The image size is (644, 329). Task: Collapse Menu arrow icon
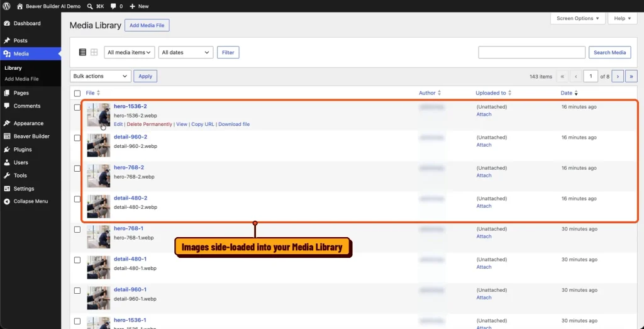point(7,201)
